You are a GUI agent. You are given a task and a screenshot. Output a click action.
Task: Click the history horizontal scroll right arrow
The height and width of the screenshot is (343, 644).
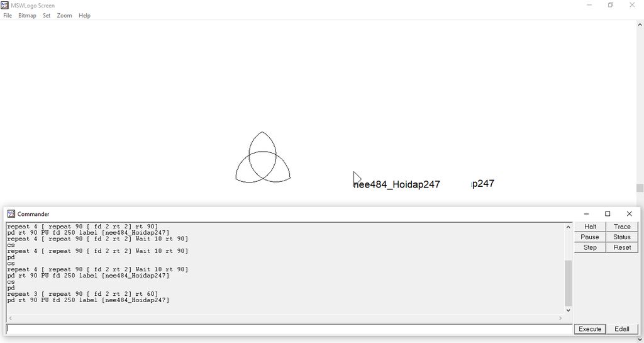[560, 318]
